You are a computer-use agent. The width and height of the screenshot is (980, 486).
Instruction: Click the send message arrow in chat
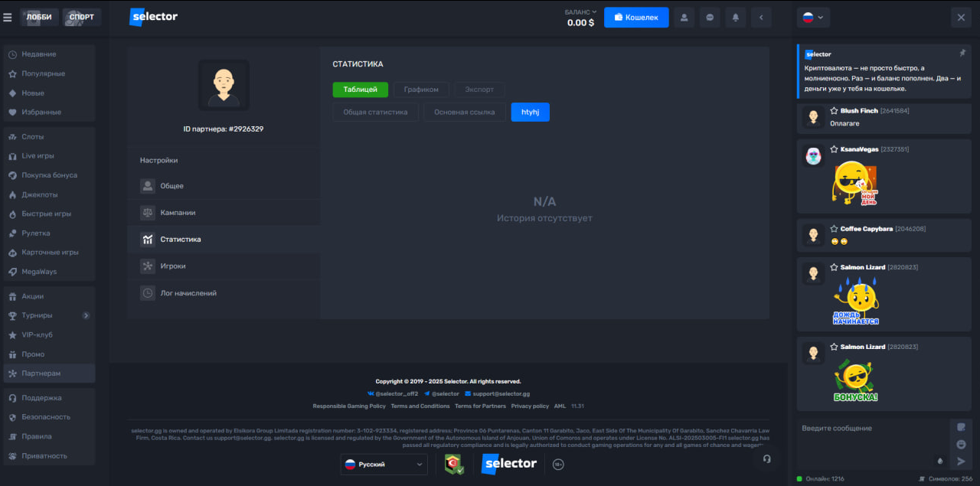[960, 461]
